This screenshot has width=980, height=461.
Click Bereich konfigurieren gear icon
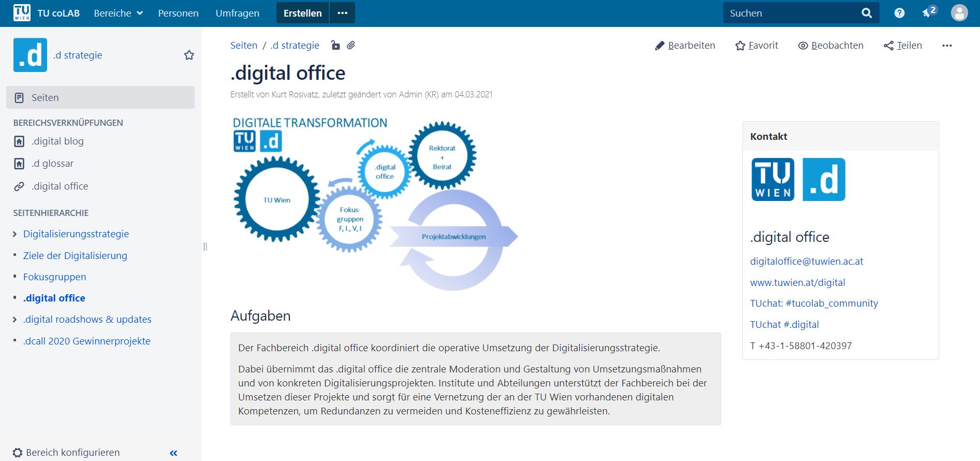click(x=18, y=452)
